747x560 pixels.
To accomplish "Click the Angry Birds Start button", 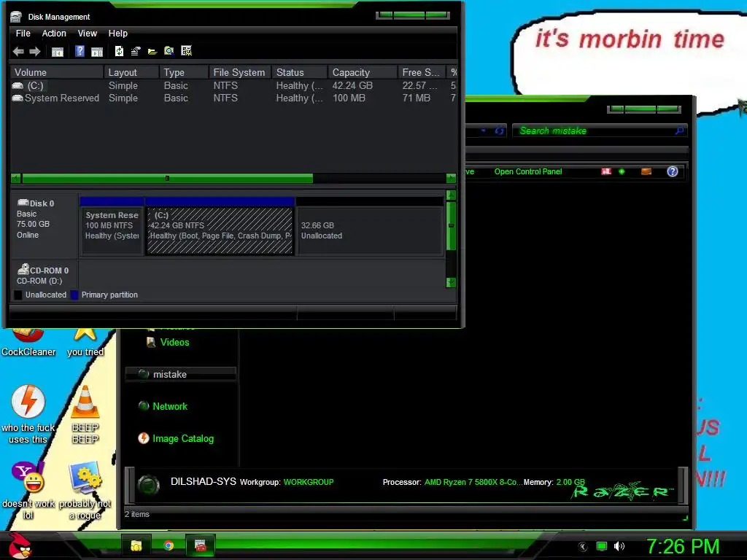I will tap(20, 545).
